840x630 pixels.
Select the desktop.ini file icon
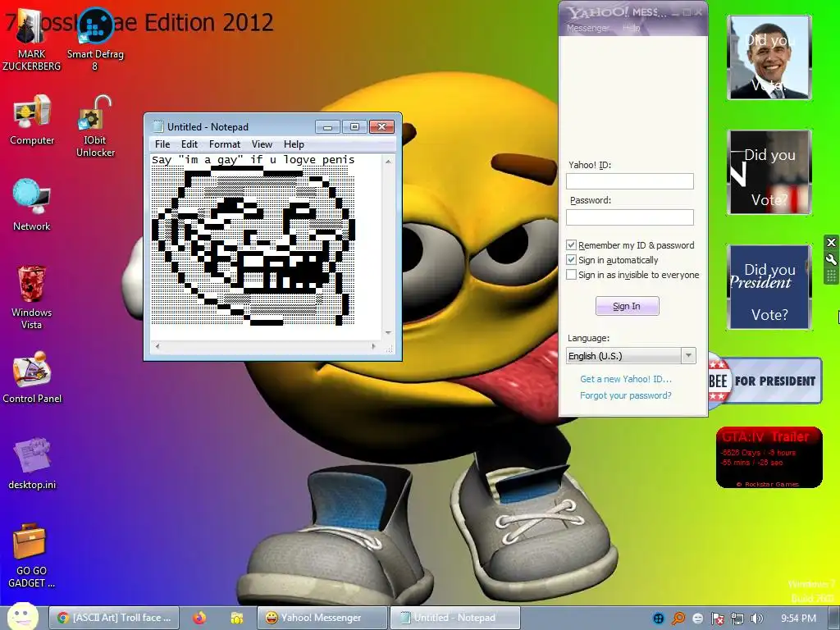pyautogui.click(x=32, y=464)
